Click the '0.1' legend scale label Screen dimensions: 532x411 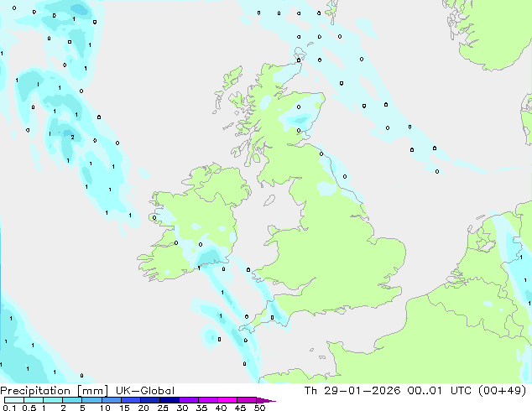pos(9,408)
